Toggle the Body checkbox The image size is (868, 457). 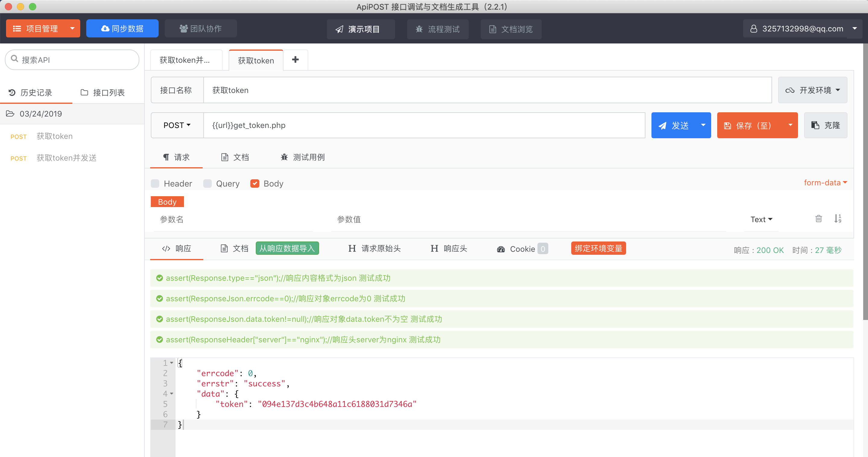(x=254, y=184)
